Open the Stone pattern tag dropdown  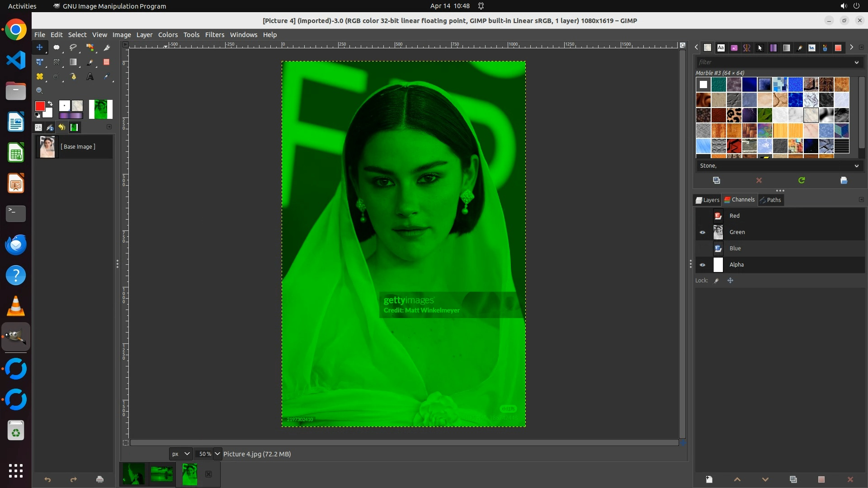[856, 166]
